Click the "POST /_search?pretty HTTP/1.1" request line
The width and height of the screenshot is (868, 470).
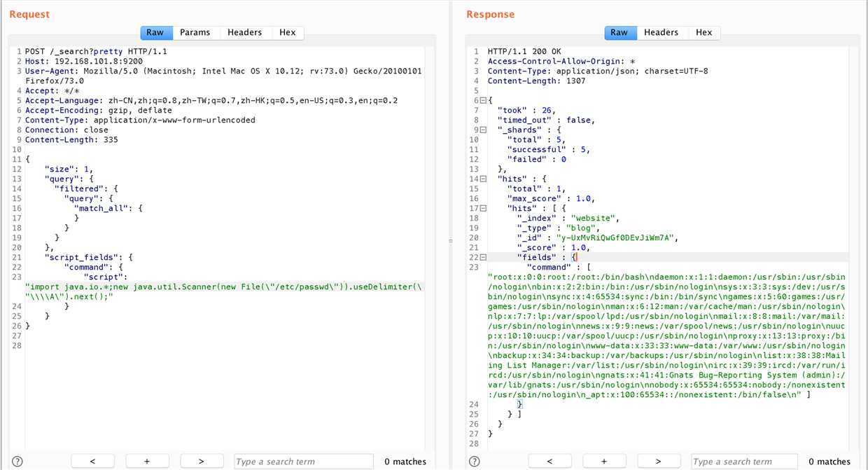96,52
